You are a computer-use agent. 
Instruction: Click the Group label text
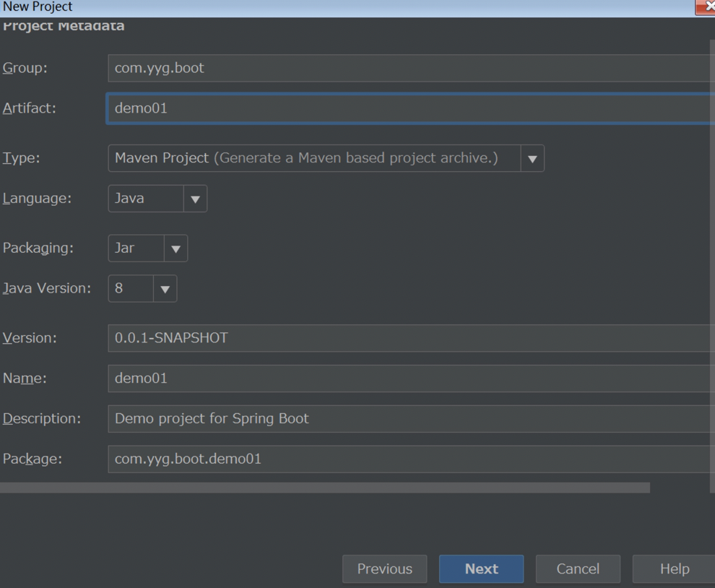[25, 68]
